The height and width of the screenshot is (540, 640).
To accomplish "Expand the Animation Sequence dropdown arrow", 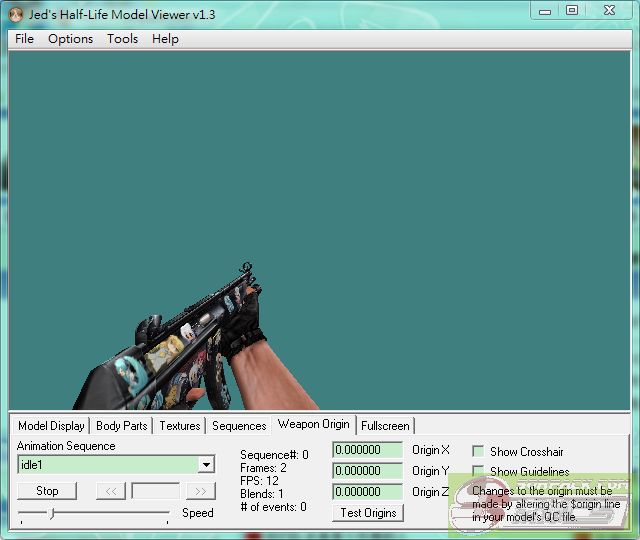I will tap(205, 465).
